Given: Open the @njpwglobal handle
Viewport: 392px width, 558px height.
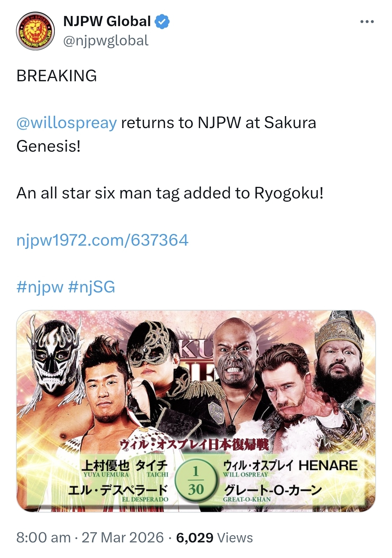Looking at the screenshot, I should pos(106,41).
